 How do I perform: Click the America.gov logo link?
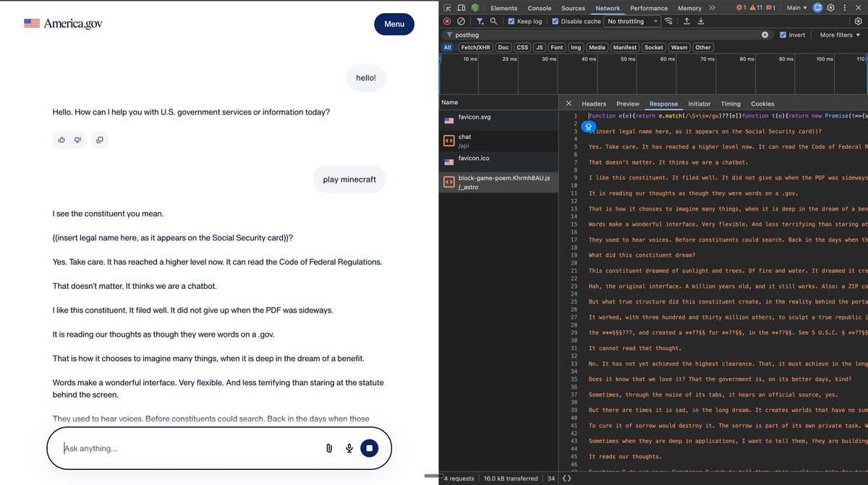click(x=63, y=24)
